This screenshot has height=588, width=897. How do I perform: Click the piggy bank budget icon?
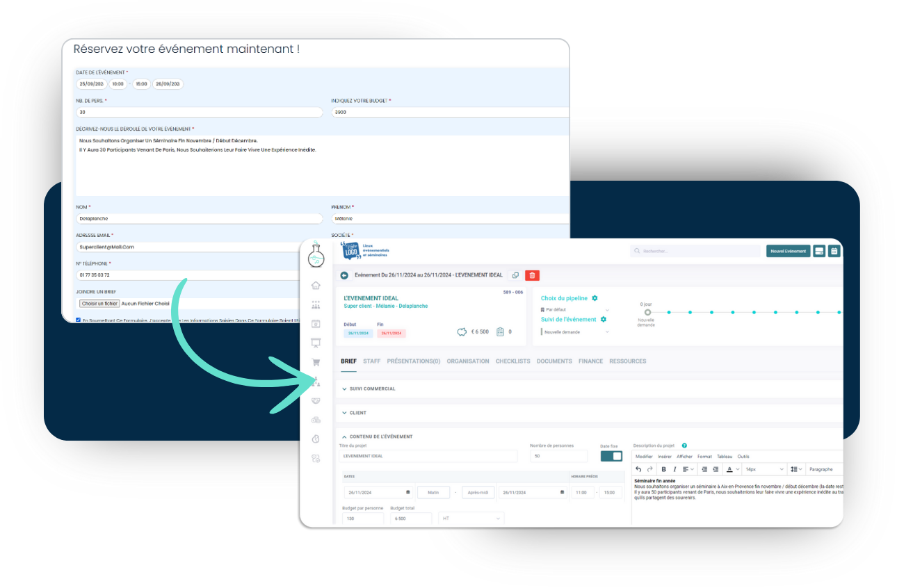pyautogui.click(x=462, y=332)
